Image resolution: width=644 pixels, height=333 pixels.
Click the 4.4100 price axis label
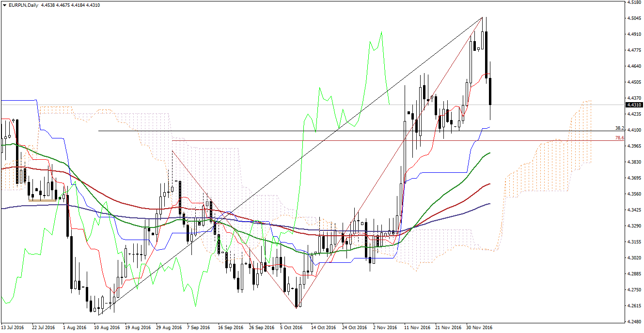634,130
